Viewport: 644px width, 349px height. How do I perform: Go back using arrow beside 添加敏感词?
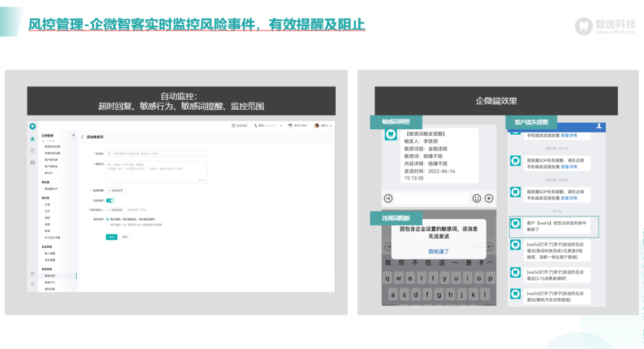tap(82, 137)
